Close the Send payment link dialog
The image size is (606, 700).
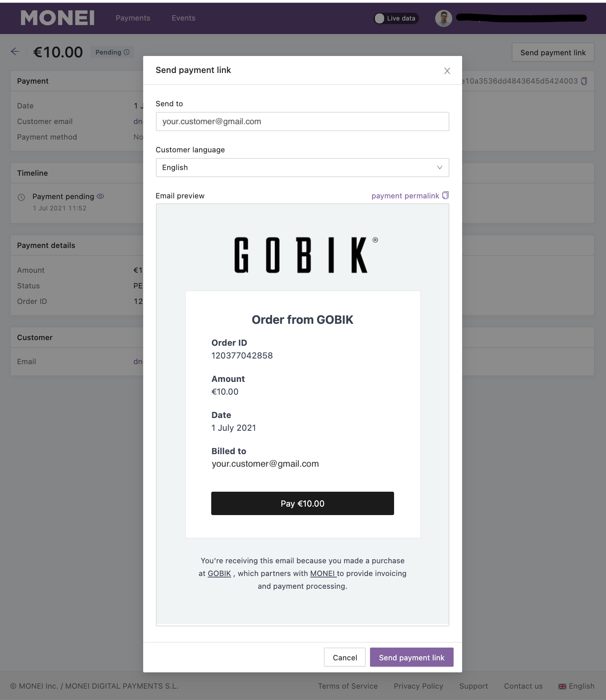click(x=447, y=71)
